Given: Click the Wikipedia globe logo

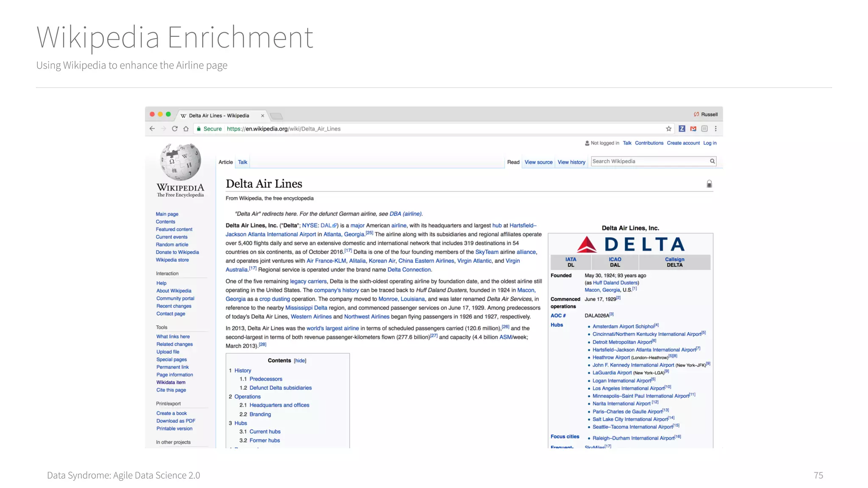Looking at the screenshot, I should 181,162.
